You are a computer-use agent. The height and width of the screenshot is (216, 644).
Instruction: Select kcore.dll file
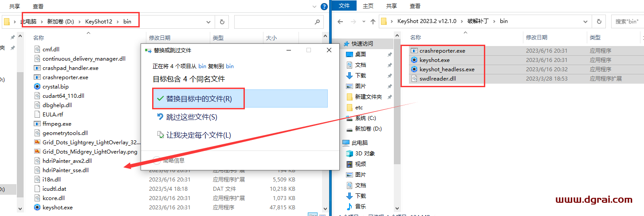54,198
